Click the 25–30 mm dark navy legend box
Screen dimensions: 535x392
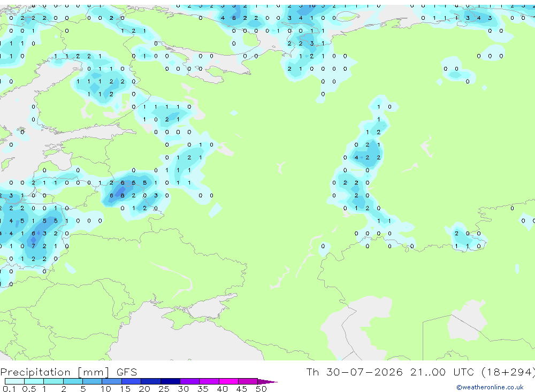(x=170, y=381)
